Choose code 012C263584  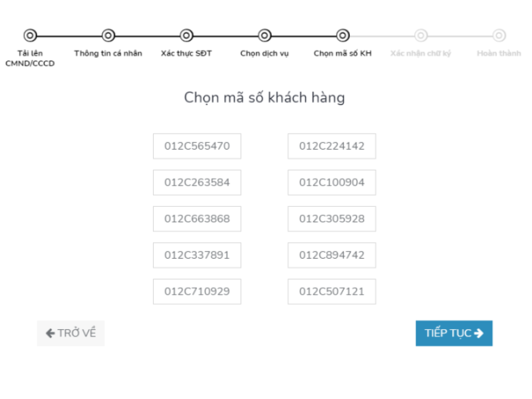click(x=197, y=182)
